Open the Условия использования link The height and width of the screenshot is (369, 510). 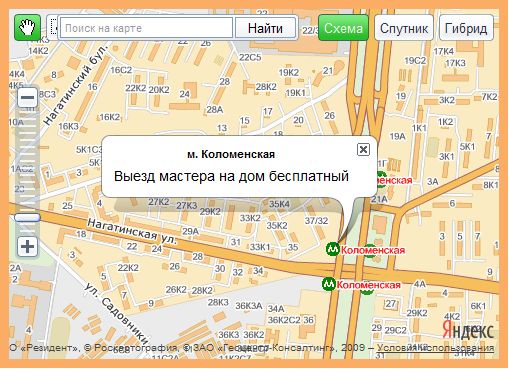[x=435, y=347]
